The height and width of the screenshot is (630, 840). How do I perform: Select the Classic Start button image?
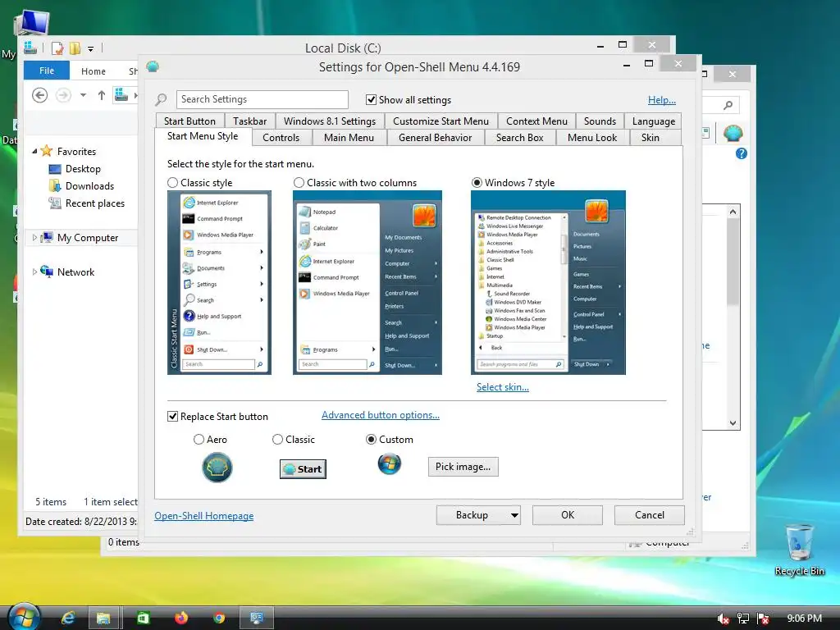click(x=303, y=469)
